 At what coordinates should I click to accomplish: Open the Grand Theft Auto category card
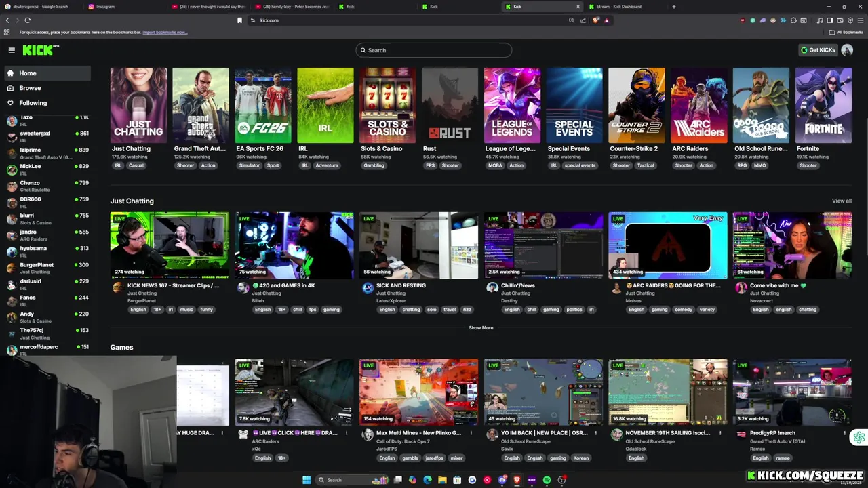(201, 106)
